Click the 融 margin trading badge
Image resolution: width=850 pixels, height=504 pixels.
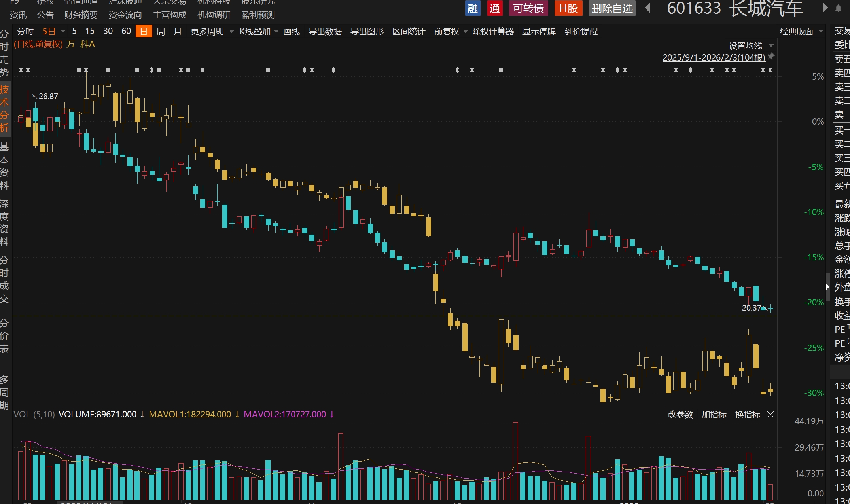point(472,8)
